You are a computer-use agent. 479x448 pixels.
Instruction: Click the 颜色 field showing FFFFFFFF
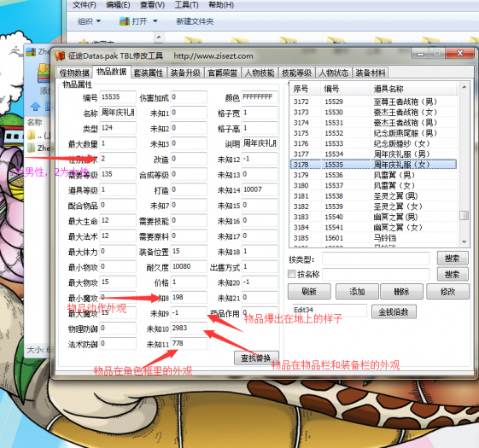click(260, 97)
